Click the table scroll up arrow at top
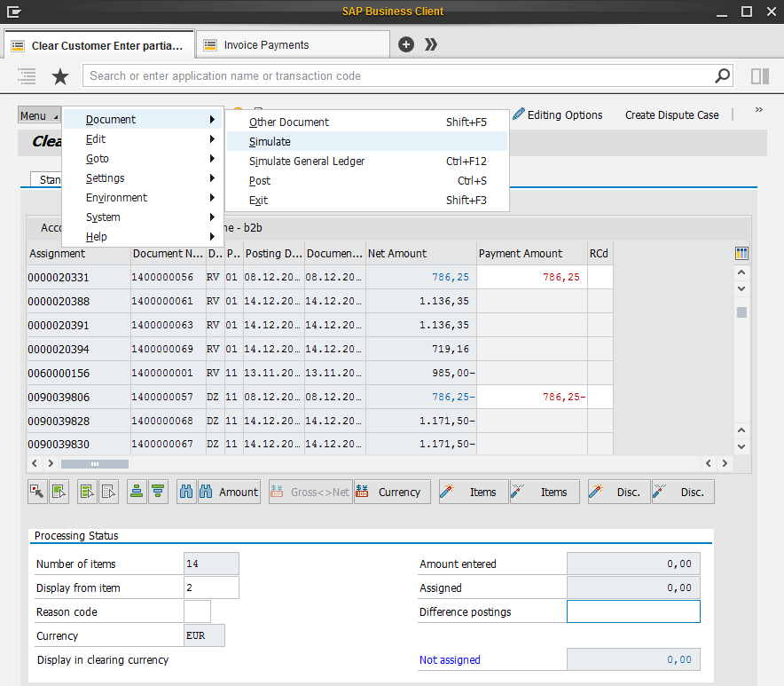The height and width of the screenshot is (686, 784). coord(741,272)
